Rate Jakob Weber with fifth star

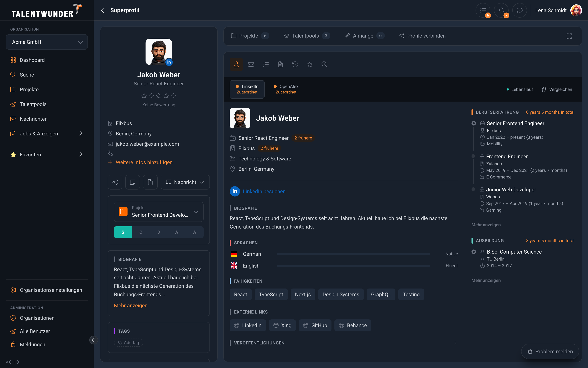[173, 96]
